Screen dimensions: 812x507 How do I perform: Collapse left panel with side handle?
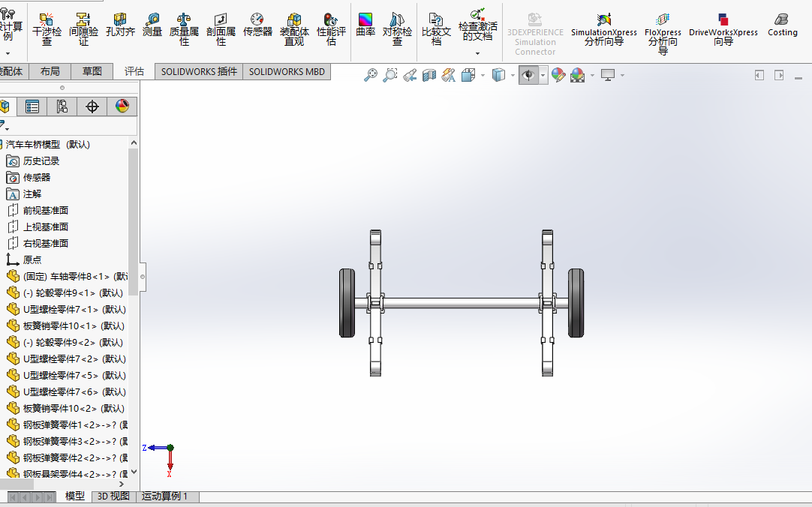click(143, 277)
